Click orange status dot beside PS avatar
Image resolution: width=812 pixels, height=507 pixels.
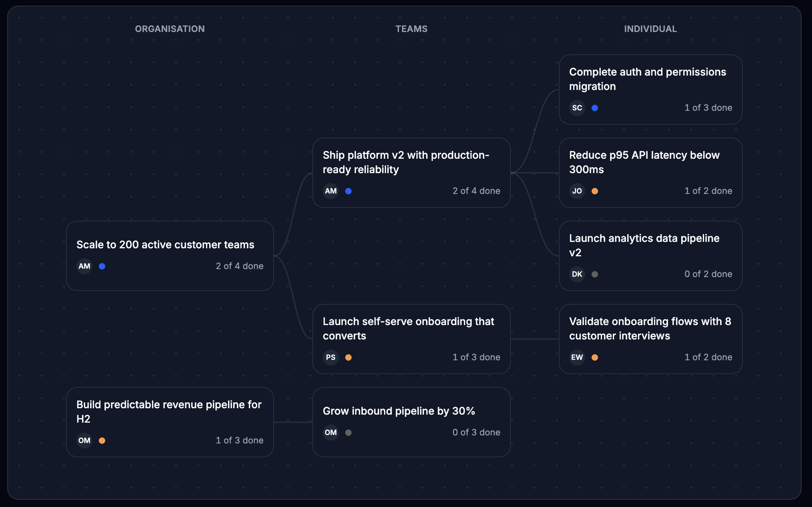(348, 357)
